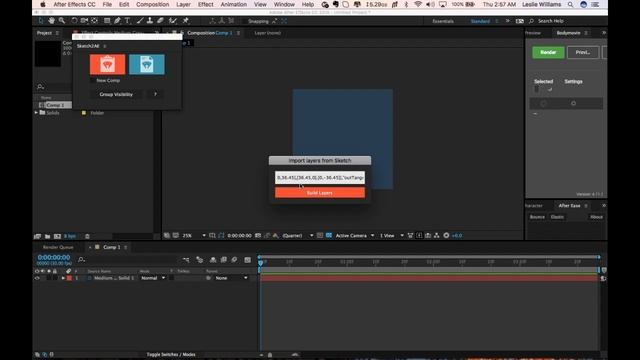Select the Type tool
The image size is (640, 360).
127,21
